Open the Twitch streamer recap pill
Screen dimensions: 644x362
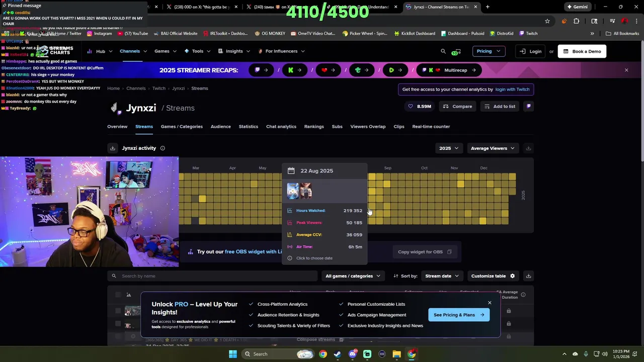pos(261,70)
